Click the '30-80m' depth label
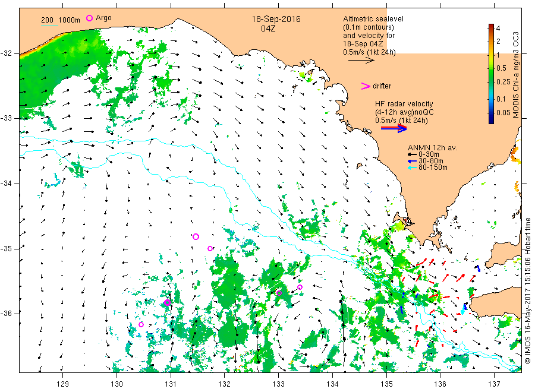The image size is (535, 392). click(431, 161)
